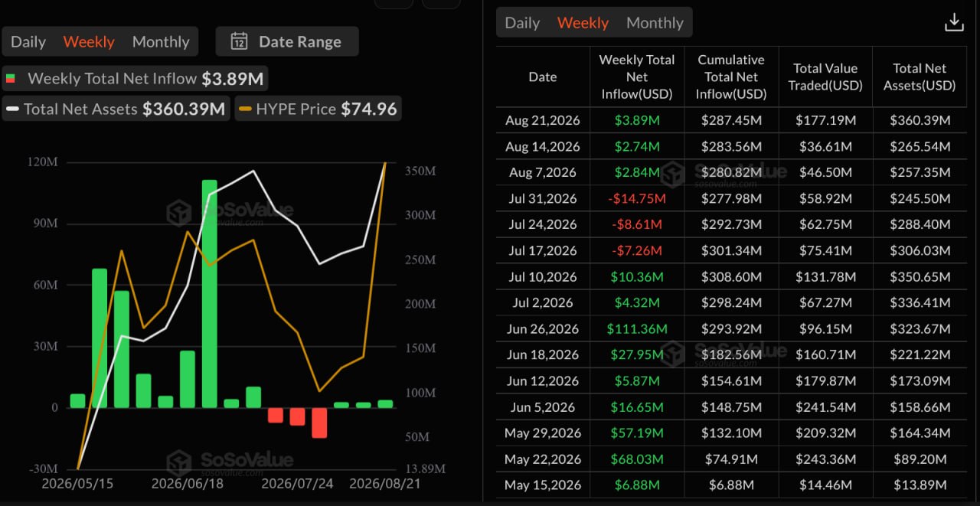Click the 2026/06/18 x-axis label
980x506 pixels.
(186, 484)
